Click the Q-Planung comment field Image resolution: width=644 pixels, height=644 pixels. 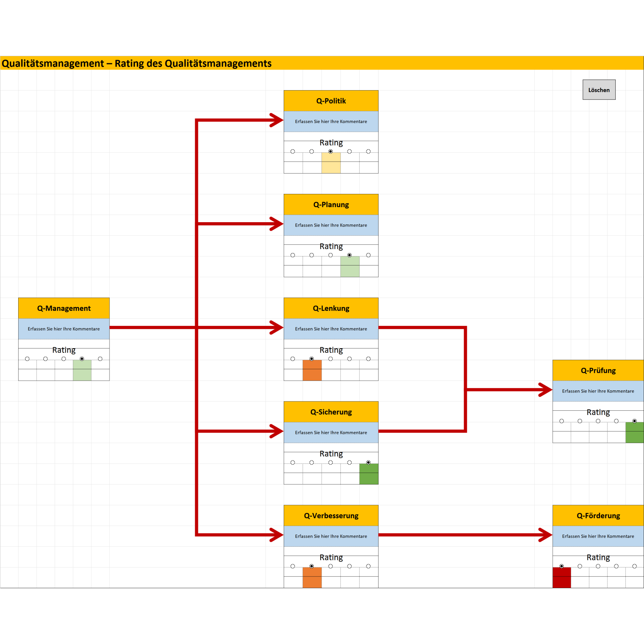(331, 225)
